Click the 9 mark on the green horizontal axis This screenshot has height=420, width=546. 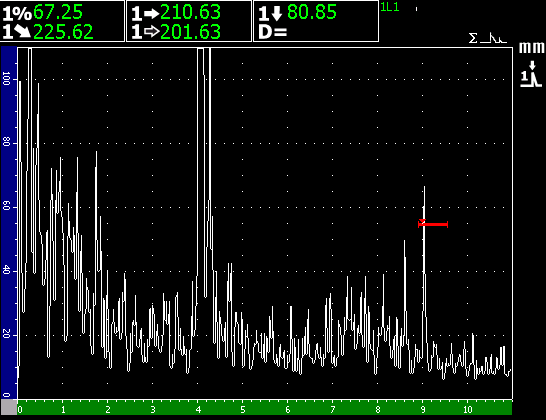pos(423,410)
